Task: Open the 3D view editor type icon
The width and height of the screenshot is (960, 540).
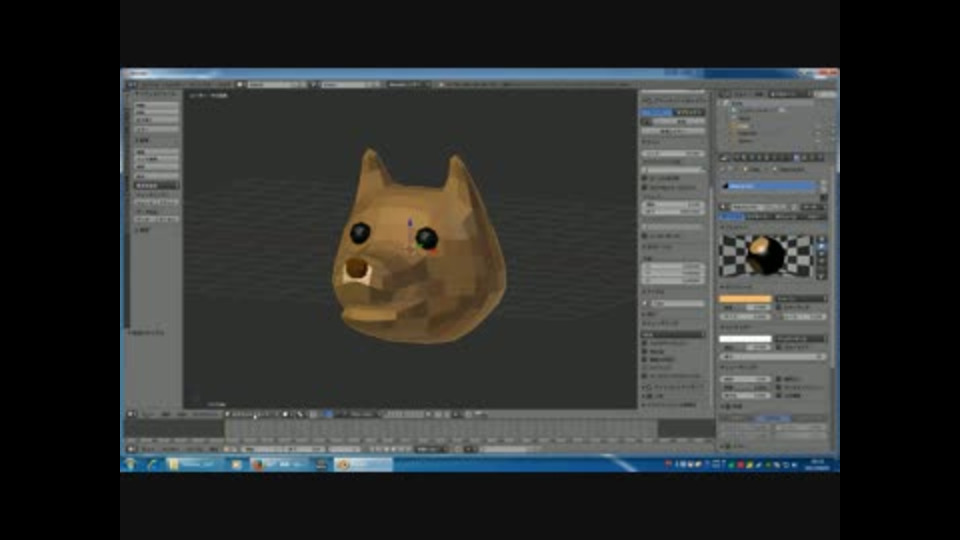Action: (131, 414)
